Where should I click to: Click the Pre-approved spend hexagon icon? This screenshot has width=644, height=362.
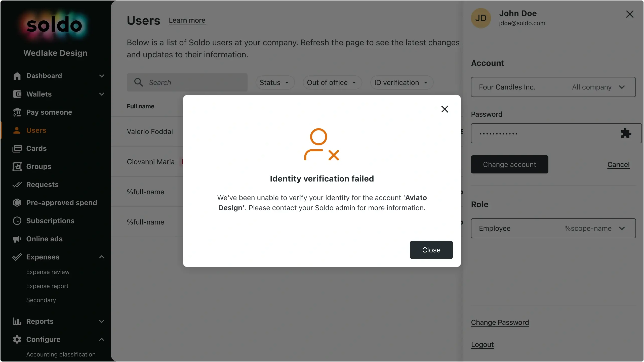coord(17,203)
